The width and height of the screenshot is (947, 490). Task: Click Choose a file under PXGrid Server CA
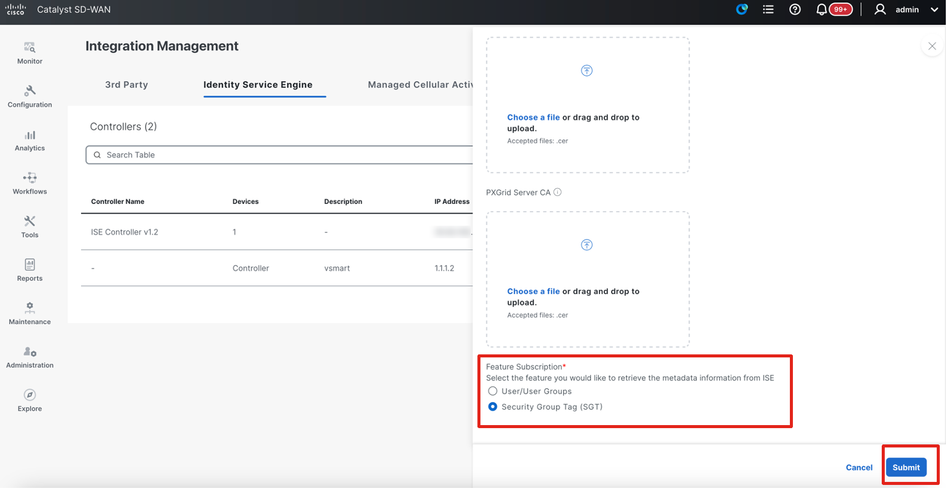pos(533,291)
